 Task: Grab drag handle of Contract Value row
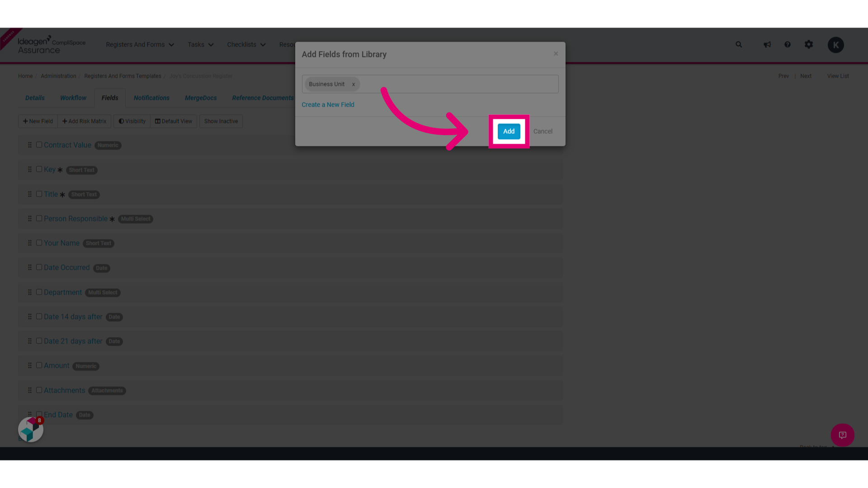(30, 145)
